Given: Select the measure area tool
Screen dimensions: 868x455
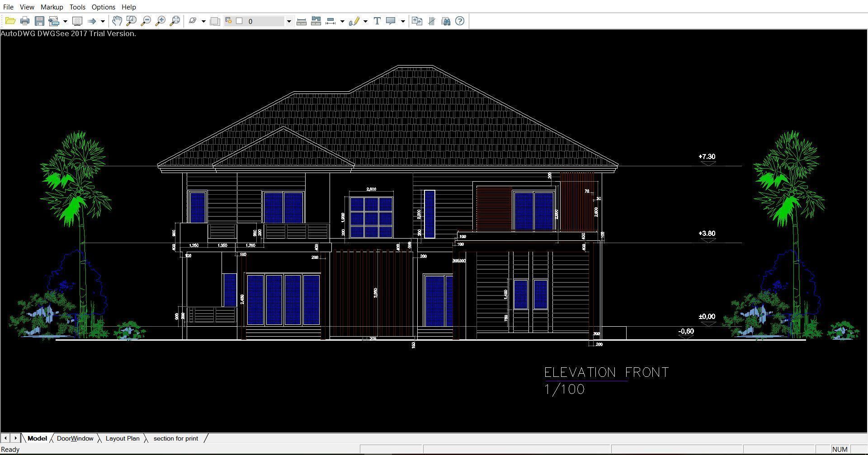Looking at the screenshot, I should pos(316,21).
